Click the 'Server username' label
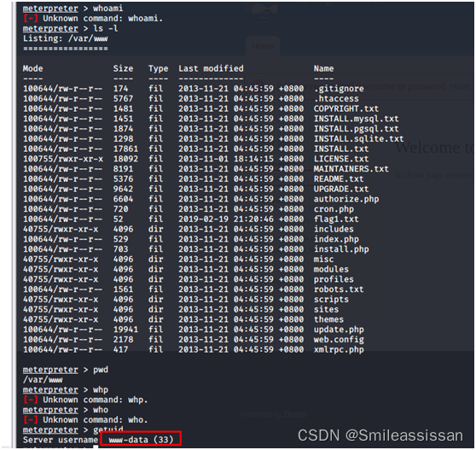Image resolution: width=476 pixels, height=450 pixels. click(60, 440)
